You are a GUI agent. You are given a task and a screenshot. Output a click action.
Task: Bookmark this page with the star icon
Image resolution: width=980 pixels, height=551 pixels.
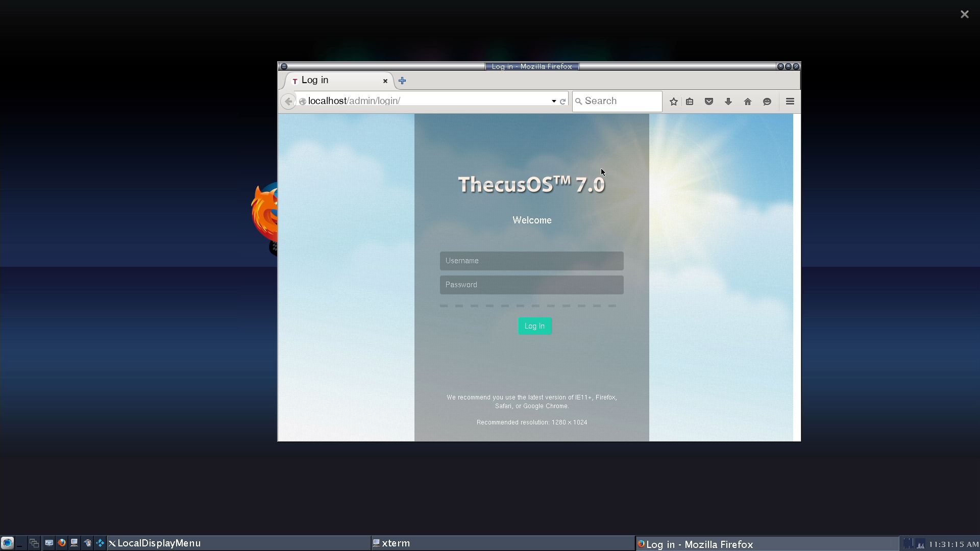(673, 101)
